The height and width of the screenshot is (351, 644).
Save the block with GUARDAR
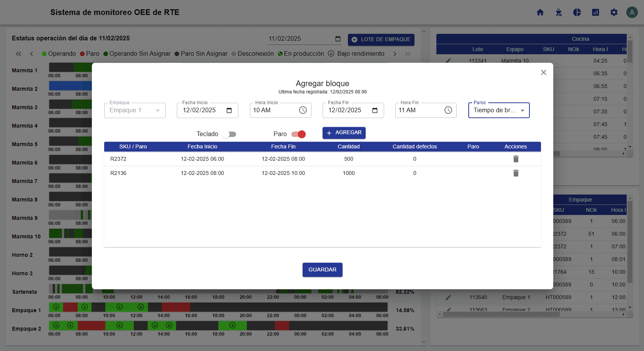pos(322,269)
